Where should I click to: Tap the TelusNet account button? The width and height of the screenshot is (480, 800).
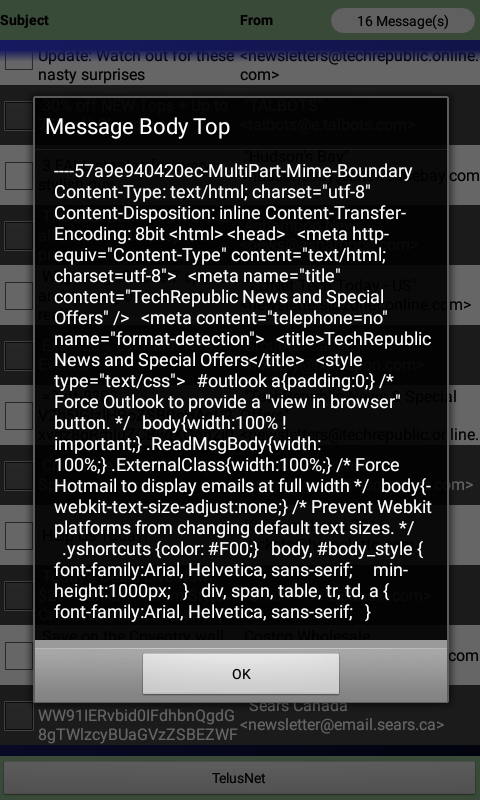click(x=240, y=778)
